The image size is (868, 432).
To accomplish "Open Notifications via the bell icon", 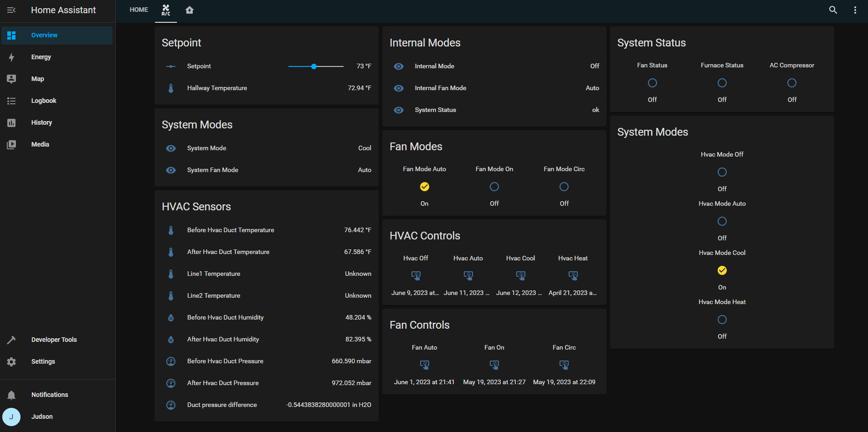I will click(11, 395).
